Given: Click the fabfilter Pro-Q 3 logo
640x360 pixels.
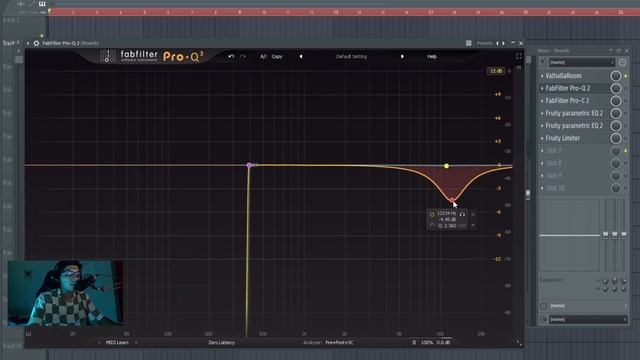Looking at the screenshot, I should tap(152, 56).
